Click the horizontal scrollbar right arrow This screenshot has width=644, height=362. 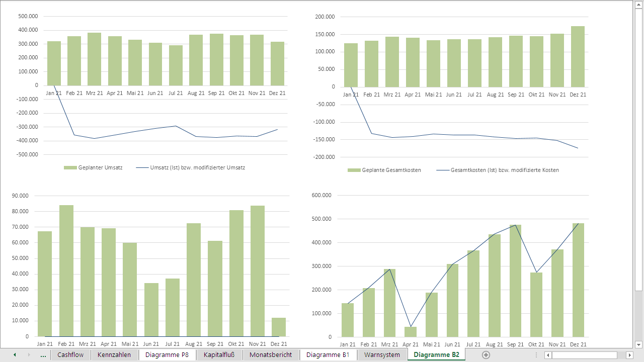click(x=629, y=355)
